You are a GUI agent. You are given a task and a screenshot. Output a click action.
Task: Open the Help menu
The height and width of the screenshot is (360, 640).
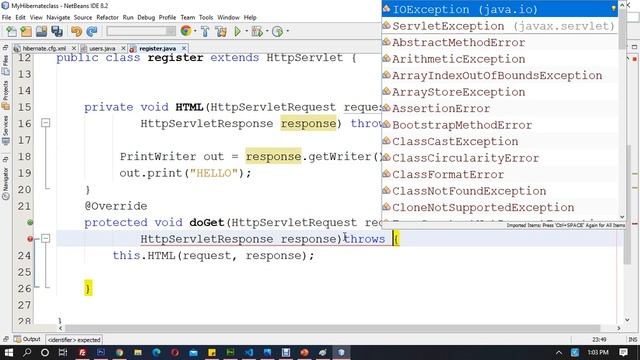tap(250, 18)
